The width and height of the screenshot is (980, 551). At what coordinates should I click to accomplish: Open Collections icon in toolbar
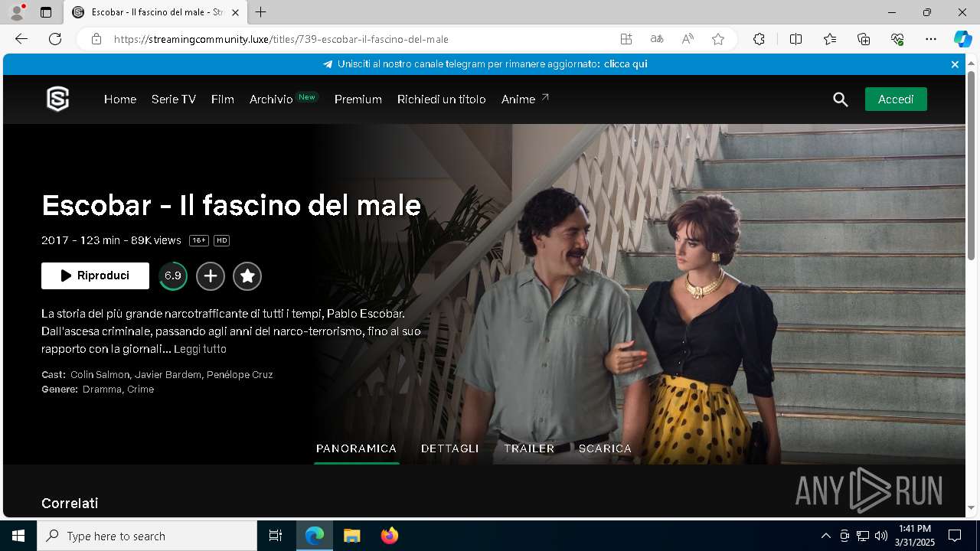(x=864, y=39)
